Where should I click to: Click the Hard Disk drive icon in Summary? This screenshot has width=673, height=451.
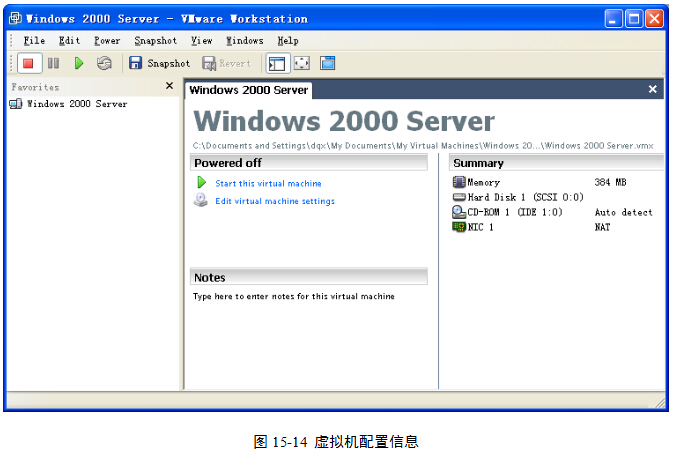tap(459, 197)
